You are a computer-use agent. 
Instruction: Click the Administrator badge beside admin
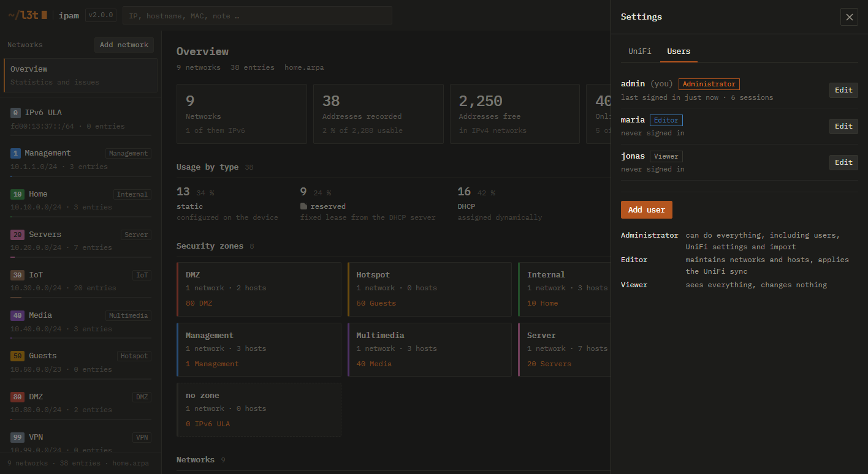coord(709,84)
